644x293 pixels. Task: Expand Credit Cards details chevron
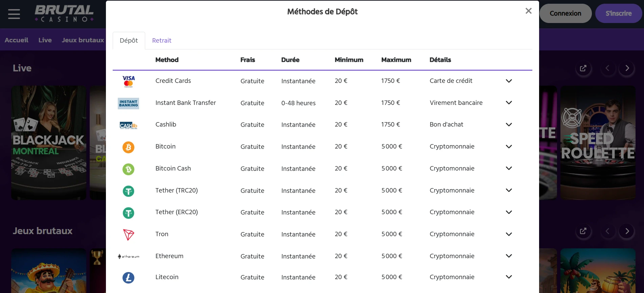click(x=509, y=81)
